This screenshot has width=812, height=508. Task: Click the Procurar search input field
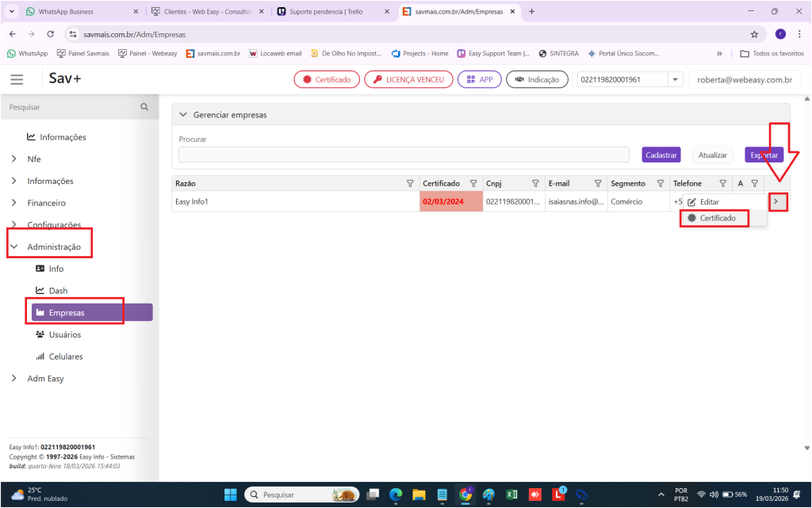(403, 155)
